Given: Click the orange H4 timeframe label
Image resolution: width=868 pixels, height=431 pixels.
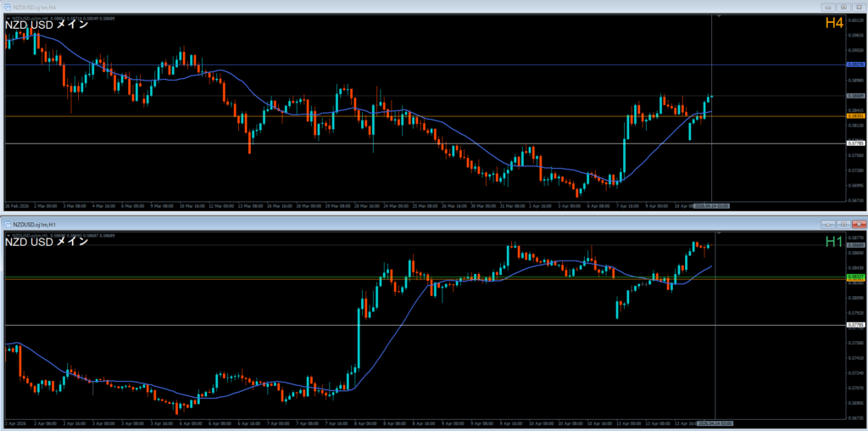Looking at the screenshot, I should (x=834, y=23).
